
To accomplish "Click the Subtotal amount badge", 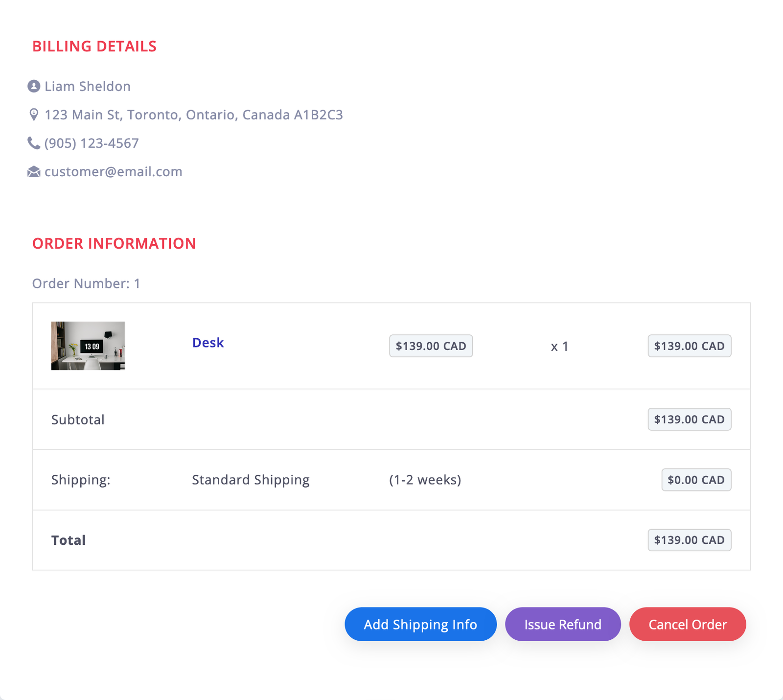I will click(689, 420).
